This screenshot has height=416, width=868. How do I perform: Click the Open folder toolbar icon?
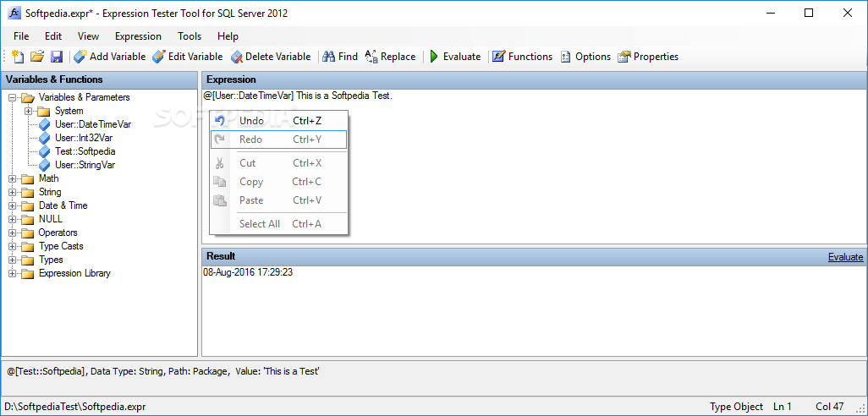click(37, 57)
